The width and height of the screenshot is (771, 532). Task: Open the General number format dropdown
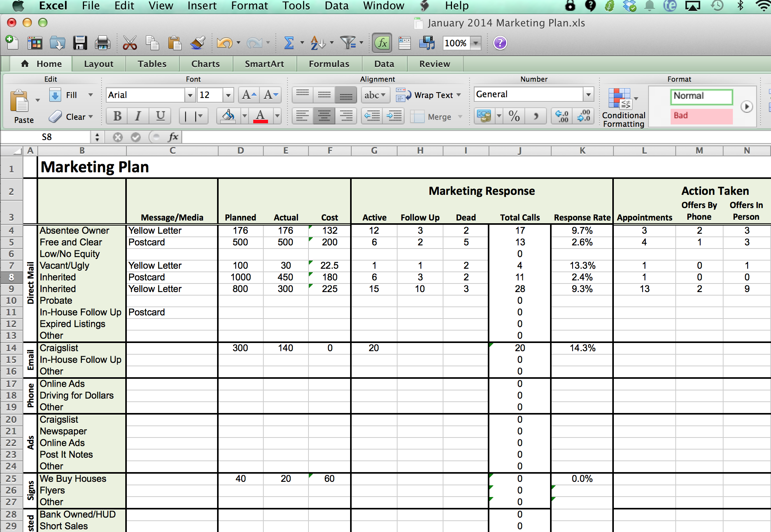pos(588,94)
